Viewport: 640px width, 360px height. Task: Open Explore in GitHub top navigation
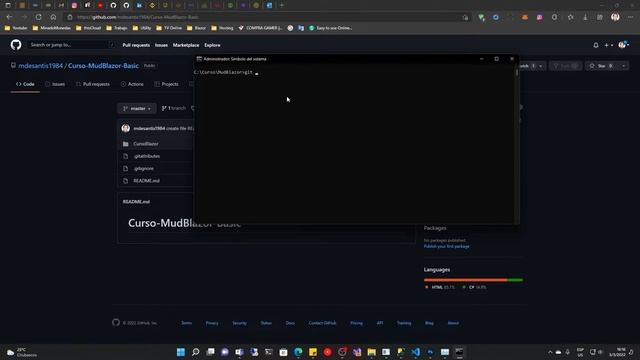point(212,45)
